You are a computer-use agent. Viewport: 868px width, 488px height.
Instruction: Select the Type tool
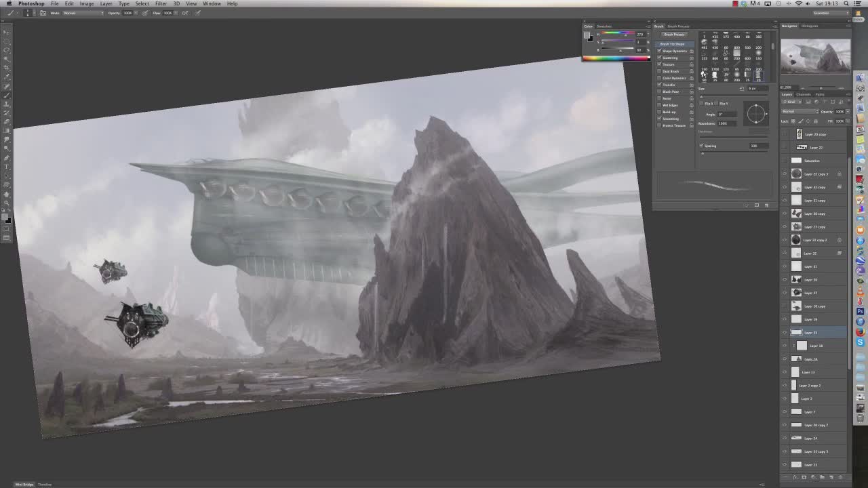coord(7,167)
